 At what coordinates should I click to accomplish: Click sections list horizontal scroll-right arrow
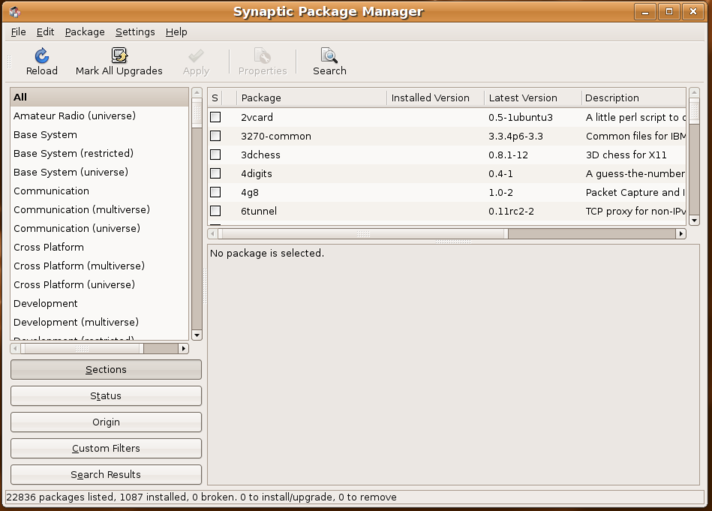tap(183, 348)
